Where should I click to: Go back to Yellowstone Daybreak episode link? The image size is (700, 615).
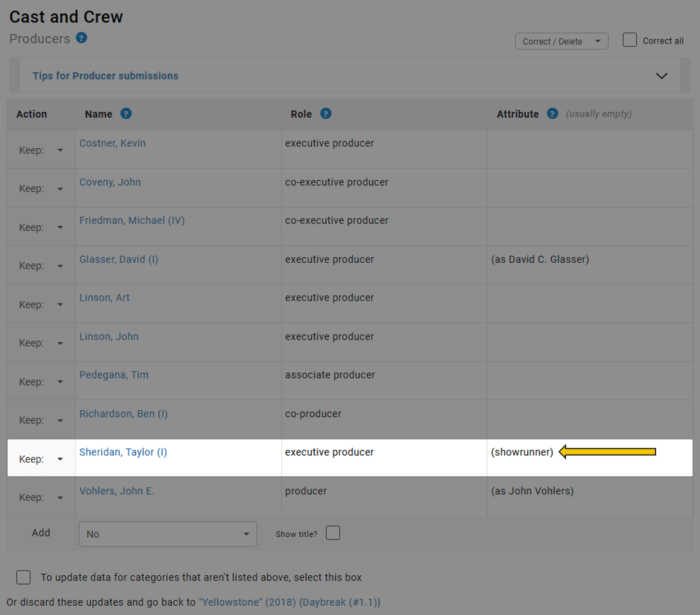point(289,602)
